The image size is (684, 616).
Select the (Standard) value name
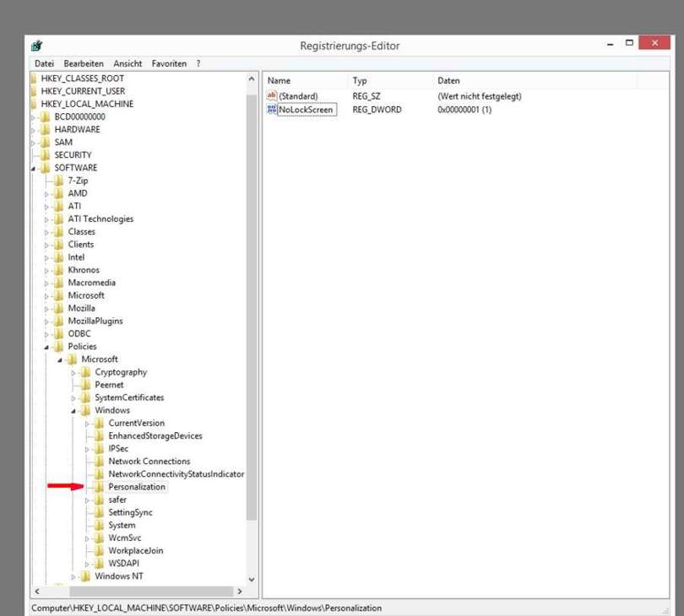[298, 96]
